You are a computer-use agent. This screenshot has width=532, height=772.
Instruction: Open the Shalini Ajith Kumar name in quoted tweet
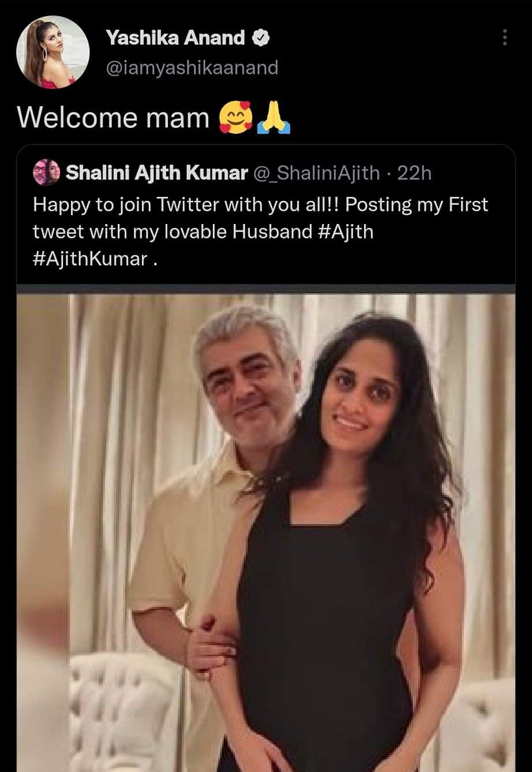click(x=156, y=172)
